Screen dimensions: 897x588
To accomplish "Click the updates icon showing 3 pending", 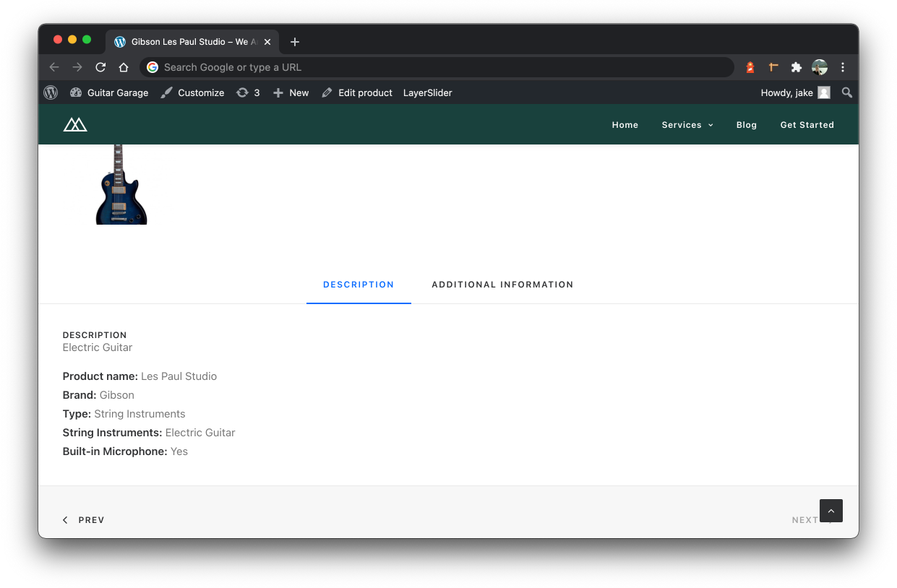I will click(x=242, y=92).
